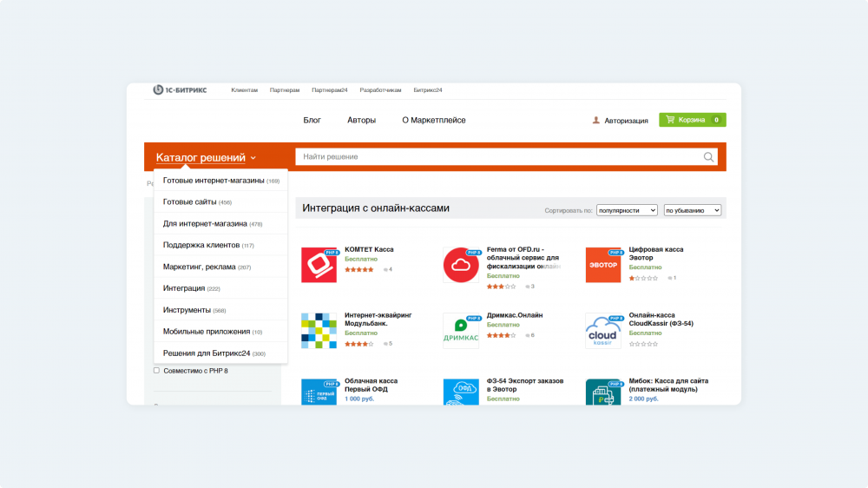Click the 1 000 руб. price text
868x488 pixels.
click(359, 399)
